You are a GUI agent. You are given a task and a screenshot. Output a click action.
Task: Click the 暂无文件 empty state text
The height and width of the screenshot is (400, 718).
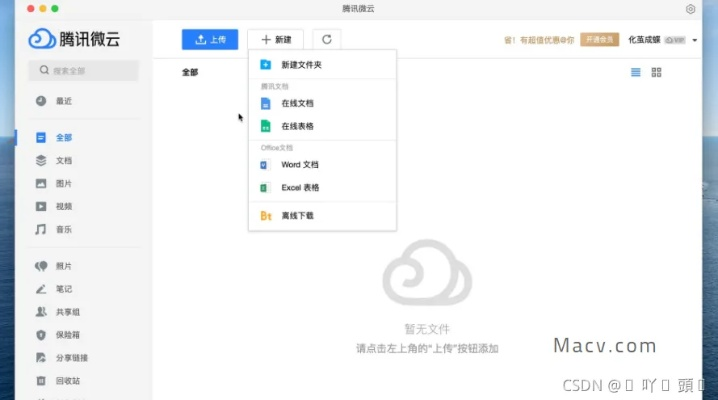[427, 329]
